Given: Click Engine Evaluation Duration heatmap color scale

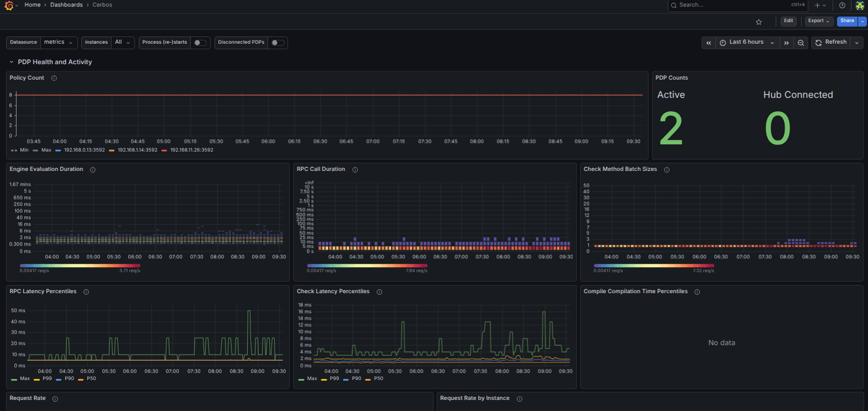Looking at the screenshot, I should [80, 266].
